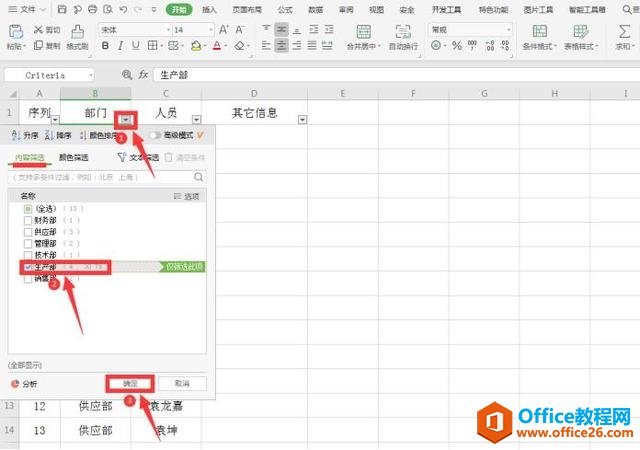The height and width of the screenshot is (450, 640).
Task: Click the Copy (复制) button
Action: [x=47, y=46]
